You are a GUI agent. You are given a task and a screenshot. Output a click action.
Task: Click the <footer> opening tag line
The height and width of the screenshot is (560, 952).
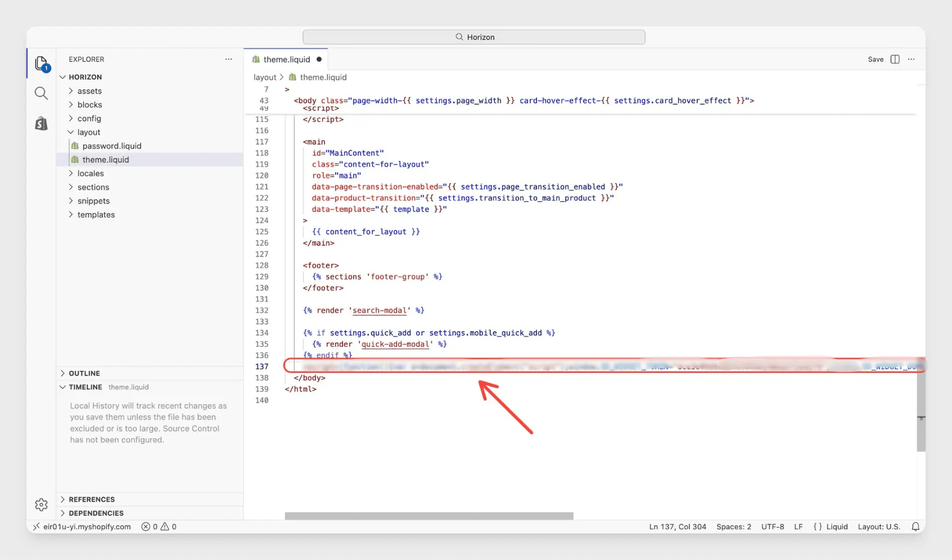click(x=321, y=266)
